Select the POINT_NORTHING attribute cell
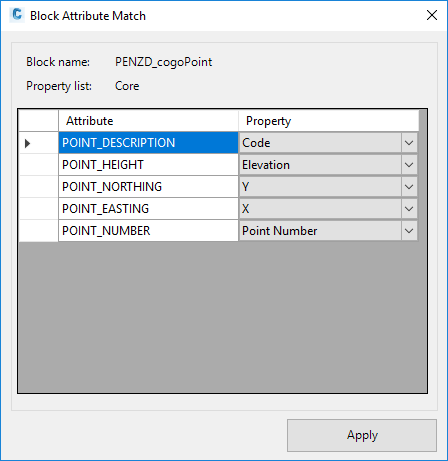The image size is (448, 461). click(x=148, y=187)
